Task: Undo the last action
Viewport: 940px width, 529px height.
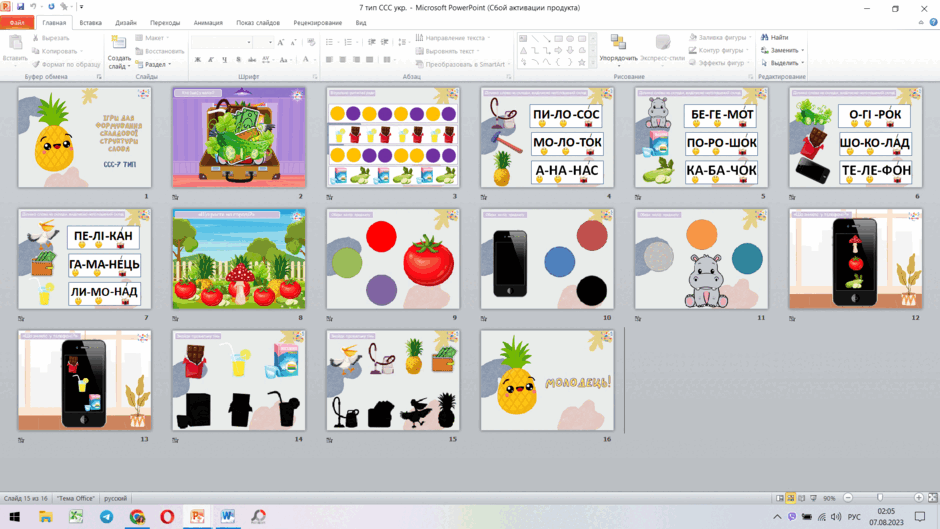Action: (x=33, y=7)
